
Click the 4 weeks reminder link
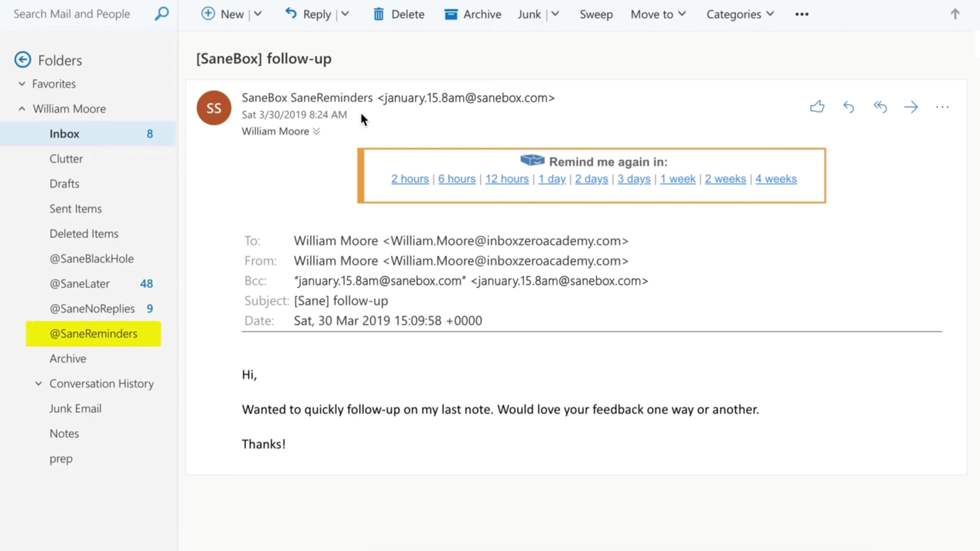pyautogui.click(x=776, y=179)
